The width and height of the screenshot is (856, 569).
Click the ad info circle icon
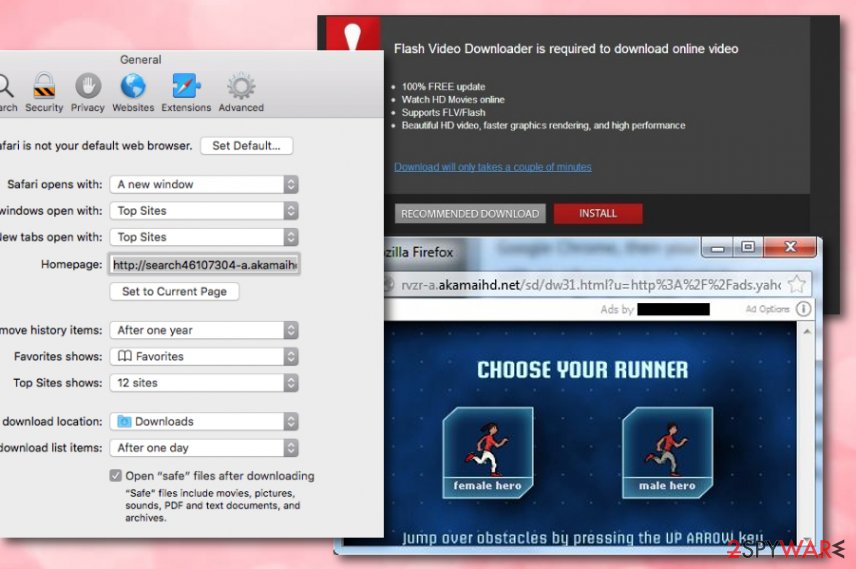click(x=804, y=309)
